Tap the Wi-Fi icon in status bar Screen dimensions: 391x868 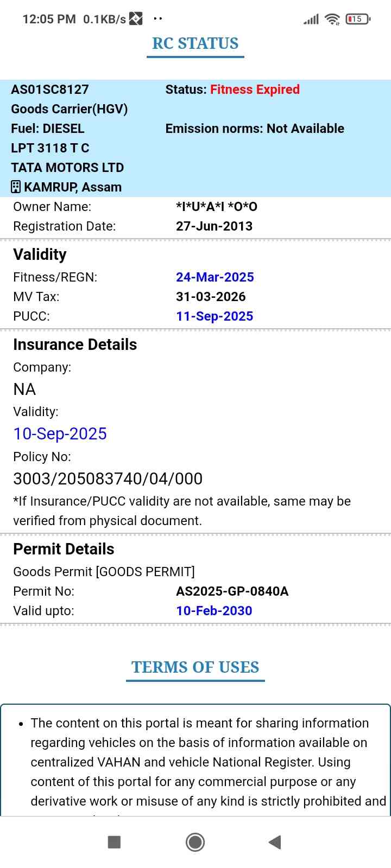point(332,20)
